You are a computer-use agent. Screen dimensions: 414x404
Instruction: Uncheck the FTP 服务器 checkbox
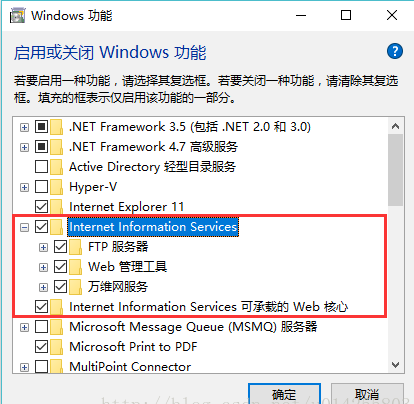tap(60, 247)
